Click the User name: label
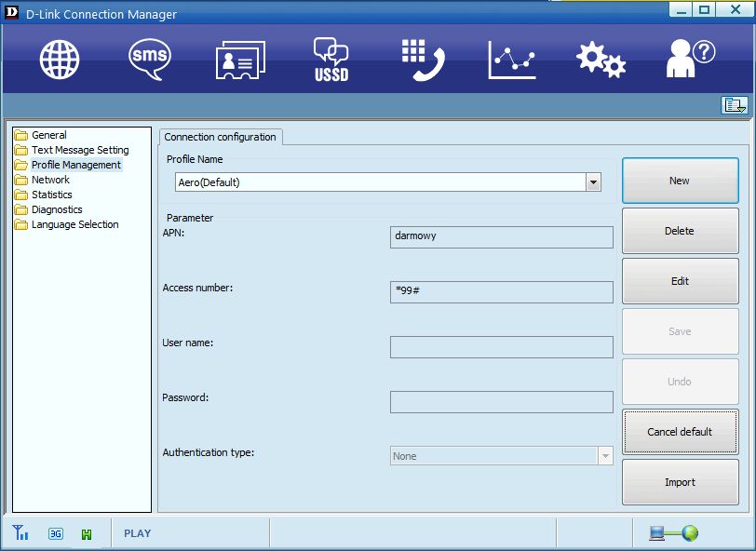 [187, 343]
